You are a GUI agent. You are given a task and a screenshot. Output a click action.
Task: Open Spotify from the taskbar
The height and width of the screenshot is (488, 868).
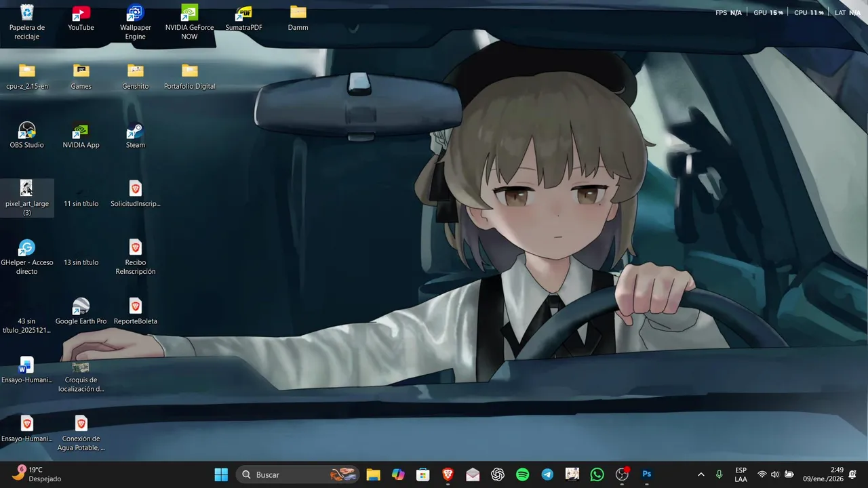click(x=522, y=474)
